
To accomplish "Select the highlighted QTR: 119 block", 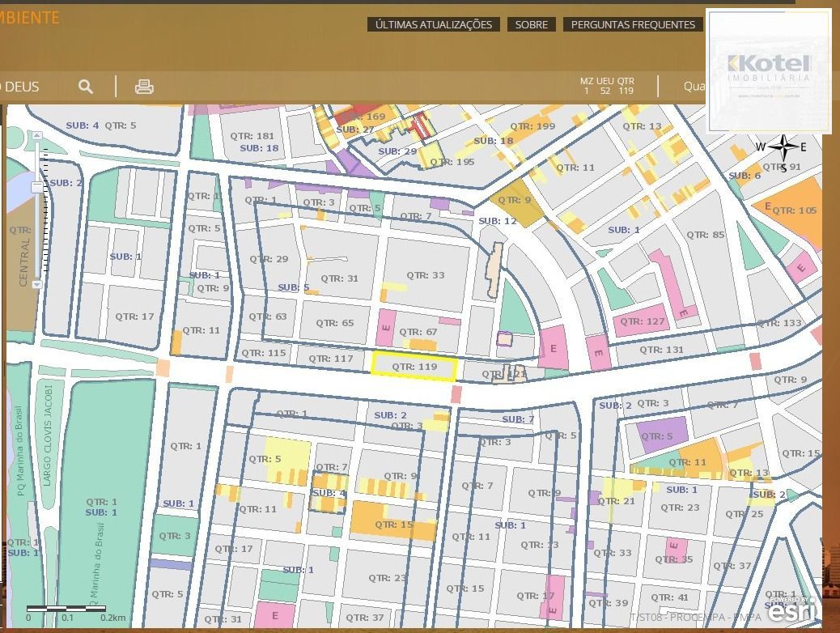I will (x=414, y=367).
